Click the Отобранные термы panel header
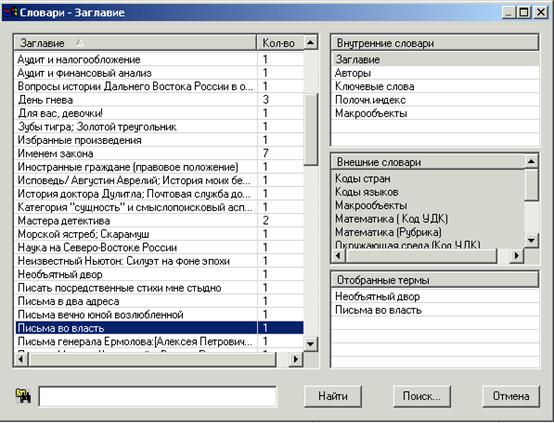Image resolution: width=554 pixels, height=423 pixels. point(435,280)
